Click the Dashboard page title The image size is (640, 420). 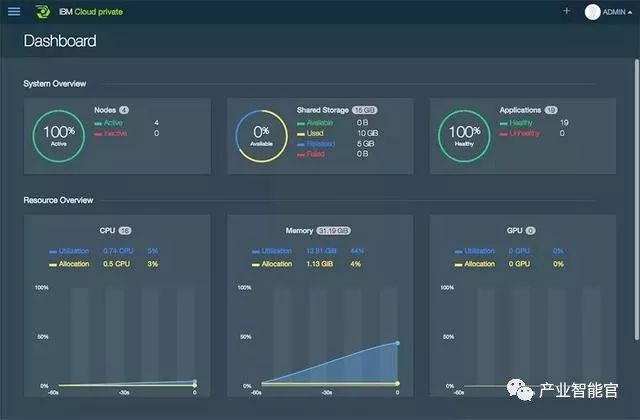coord(60,41)
